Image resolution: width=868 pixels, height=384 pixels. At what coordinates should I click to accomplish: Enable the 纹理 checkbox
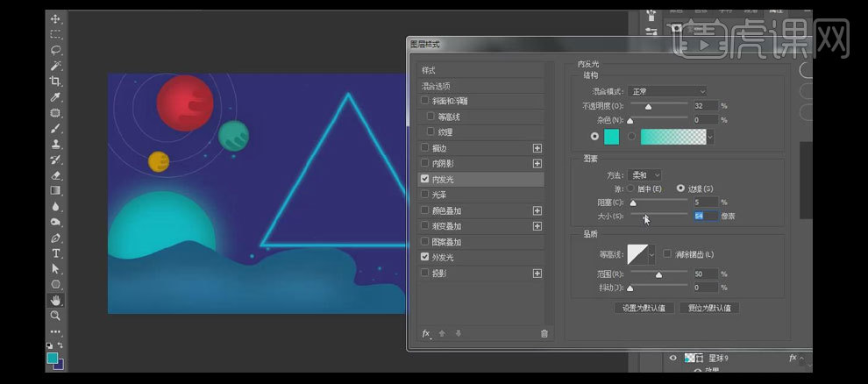(x=430, y=132)
